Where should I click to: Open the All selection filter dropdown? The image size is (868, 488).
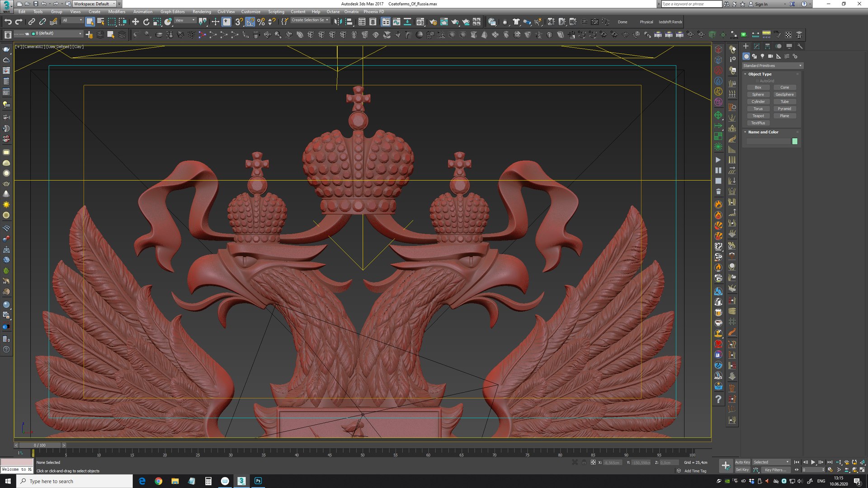click(72, 20)
